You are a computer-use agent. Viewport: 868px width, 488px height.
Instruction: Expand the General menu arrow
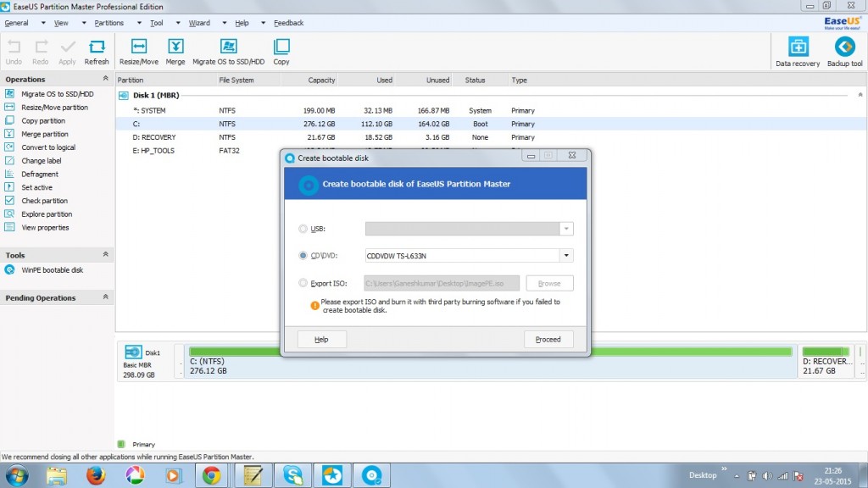tap(43, 23)
